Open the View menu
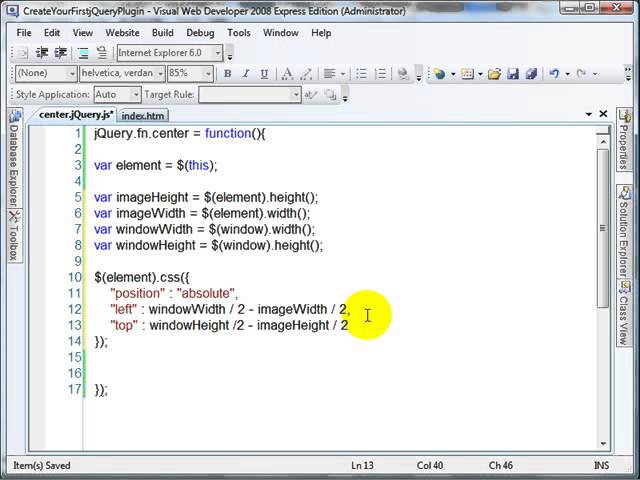The height and width of the screenshot is (480, 640). point(83,33)
